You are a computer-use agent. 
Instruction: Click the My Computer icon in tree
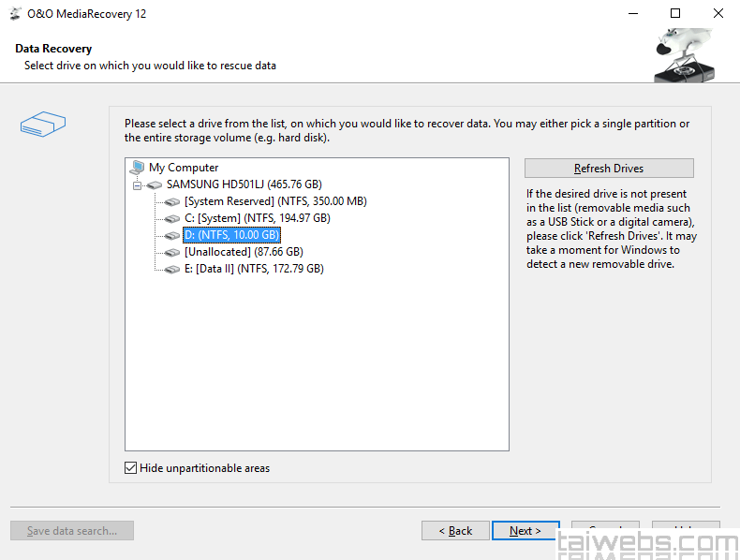click(138, 168)
